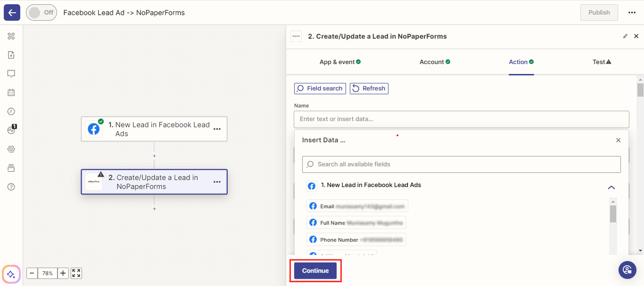Open options menu for step 1

[x=217, y=129]
